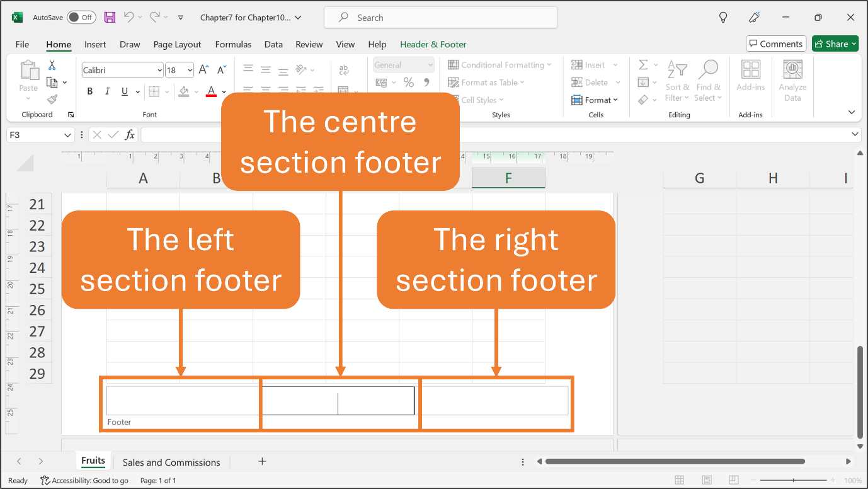The image size is (868, 489).
Task: Switch to the Insert tab
Action: (x=95, y=44)
